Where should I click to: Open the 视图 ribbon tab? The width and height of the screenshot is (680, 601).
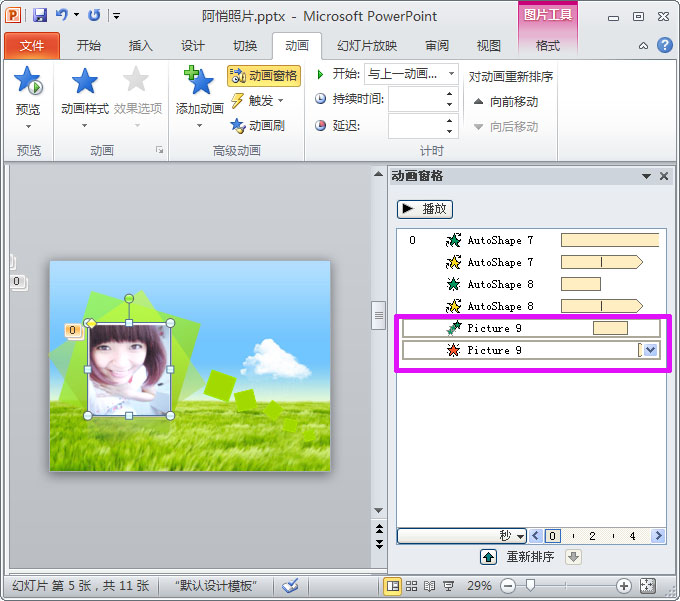click(x=489, y=46)
